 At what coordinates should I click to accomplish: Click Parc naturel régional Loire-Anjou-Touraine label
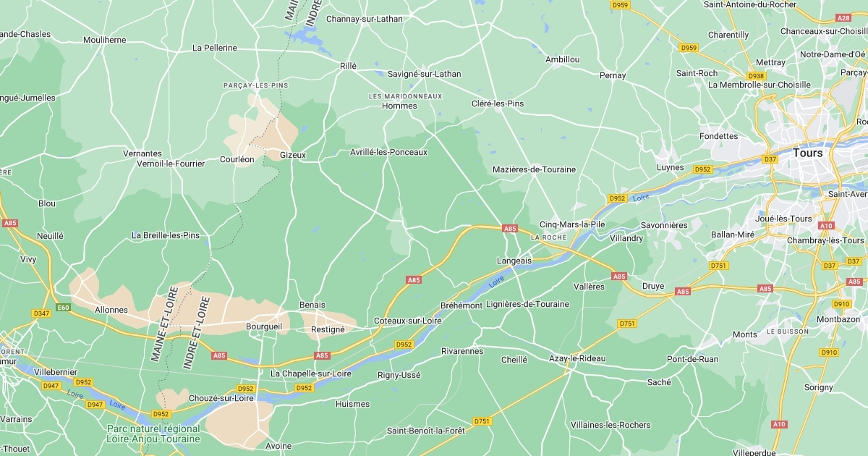tap(153, 434)
